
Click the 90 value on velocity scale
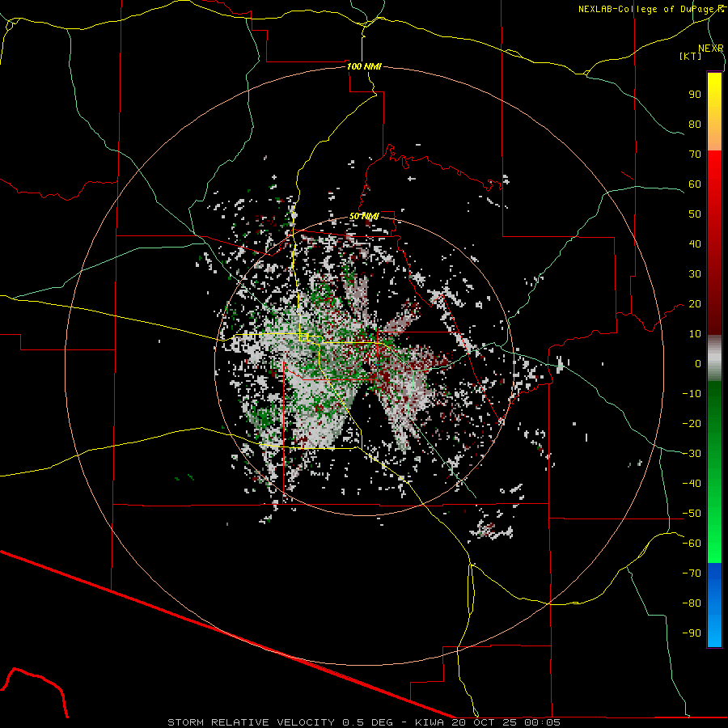pos(695,95)
